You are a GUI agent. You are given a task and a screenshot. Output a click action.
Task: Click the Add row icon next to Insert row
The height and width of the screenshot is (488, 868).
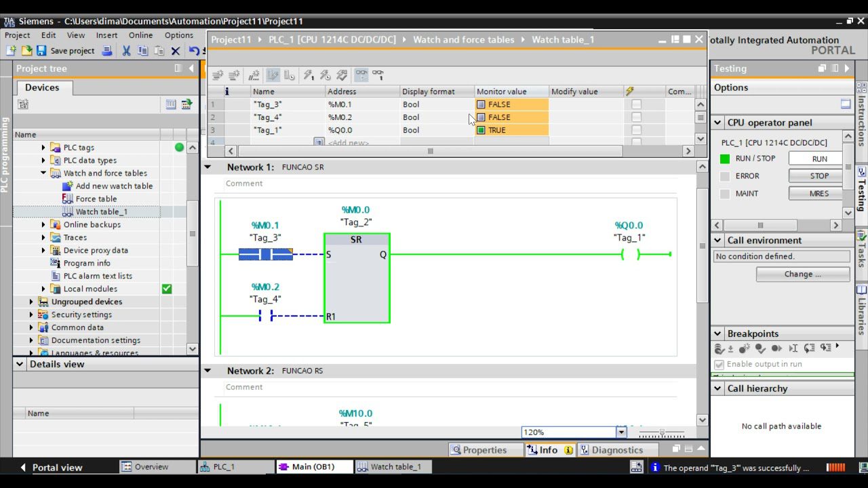click(x=234, y=75)
